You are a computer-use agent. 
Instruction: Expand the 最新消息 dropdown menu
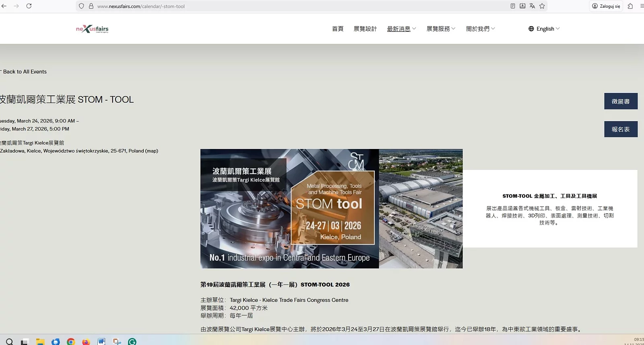tap(401, 29)
